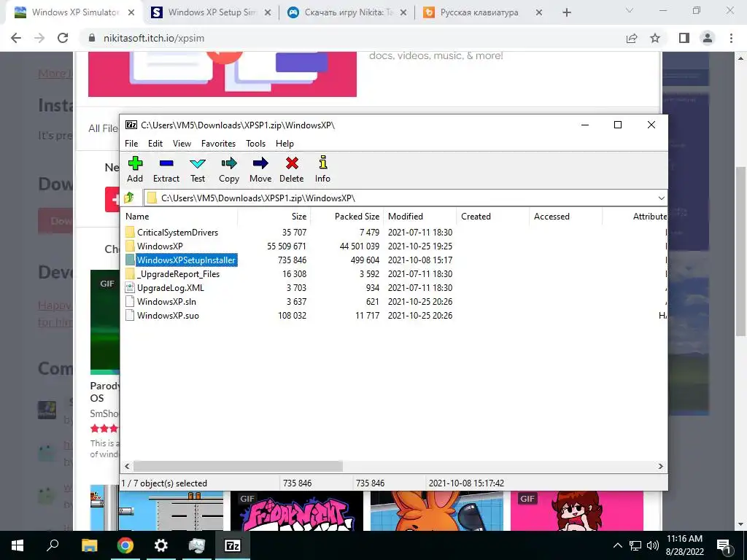Open the File menu in 7-Zip
The image size is (747, 560).
tap(131, 144)
